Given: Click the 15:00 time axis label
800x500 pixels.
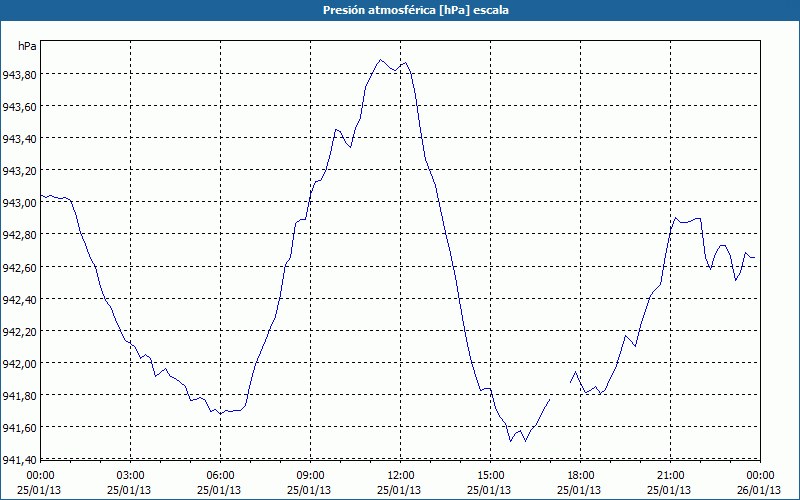Looking at the screenshot, I should [x=490, y=476].
